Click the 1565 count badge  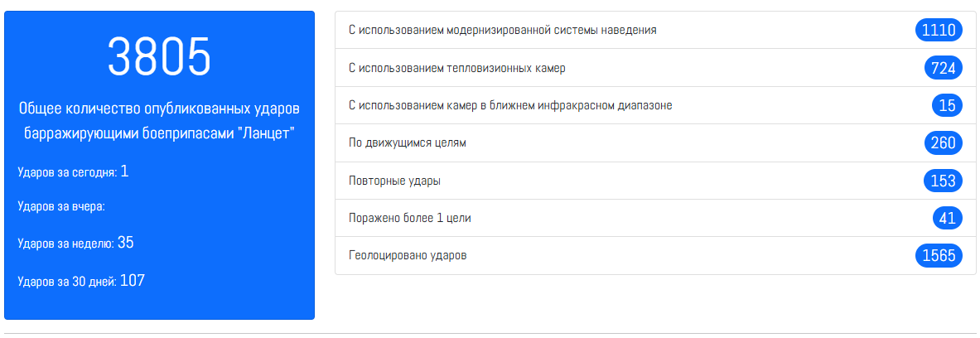point(939,256)
